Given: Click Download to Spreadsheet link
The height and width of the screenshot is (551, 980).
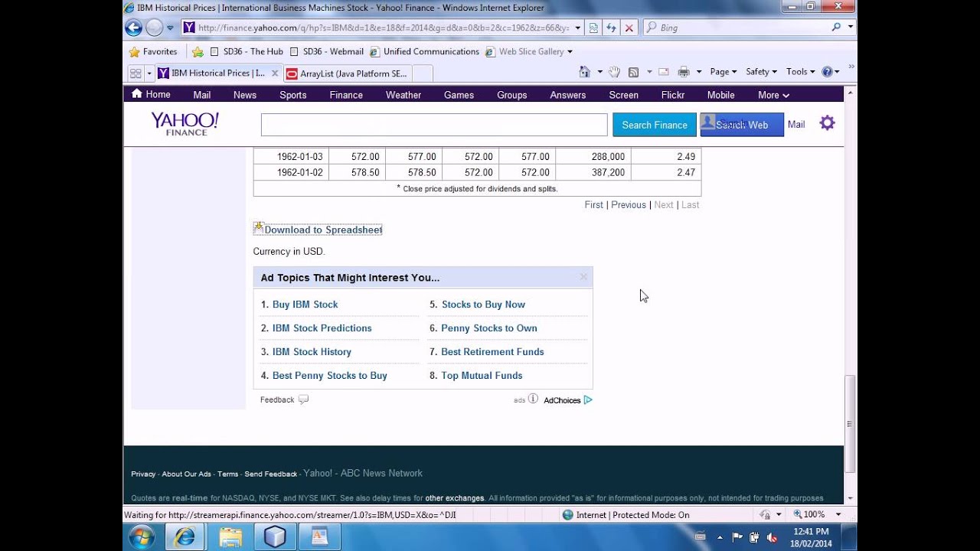Looking at the screenshot, I should click(x=323, y=230).
